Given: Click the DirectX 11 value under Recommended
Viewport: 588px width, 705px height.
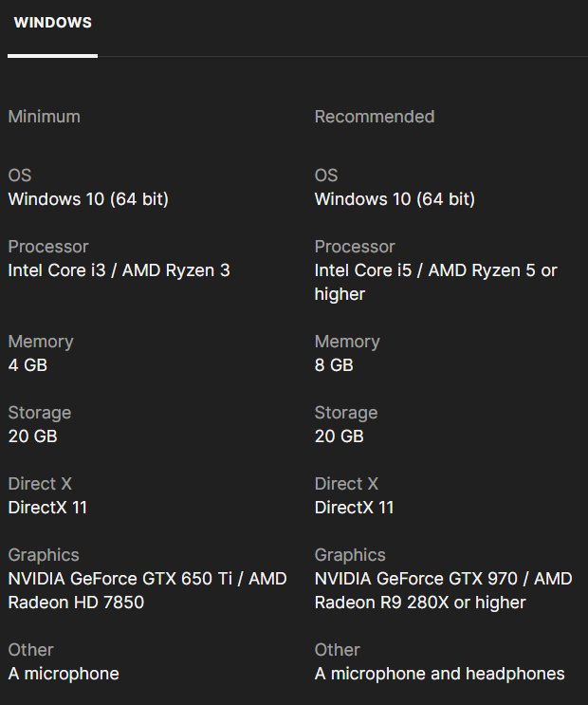Looking at the screenshot, I should point(354,508).
